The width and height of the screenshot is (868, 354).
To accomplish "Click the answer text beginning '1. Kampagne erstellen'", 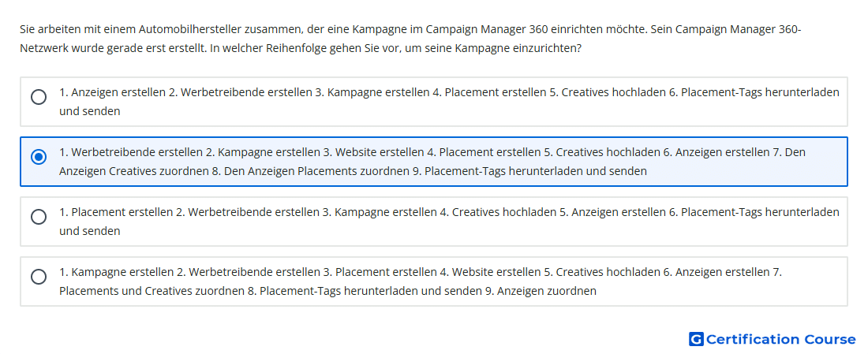I will [421, 281].
